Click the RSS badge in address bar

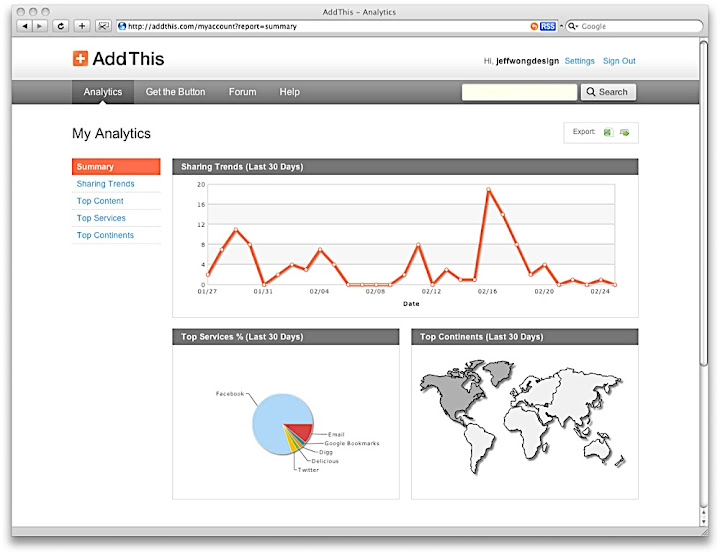[547, 26]
